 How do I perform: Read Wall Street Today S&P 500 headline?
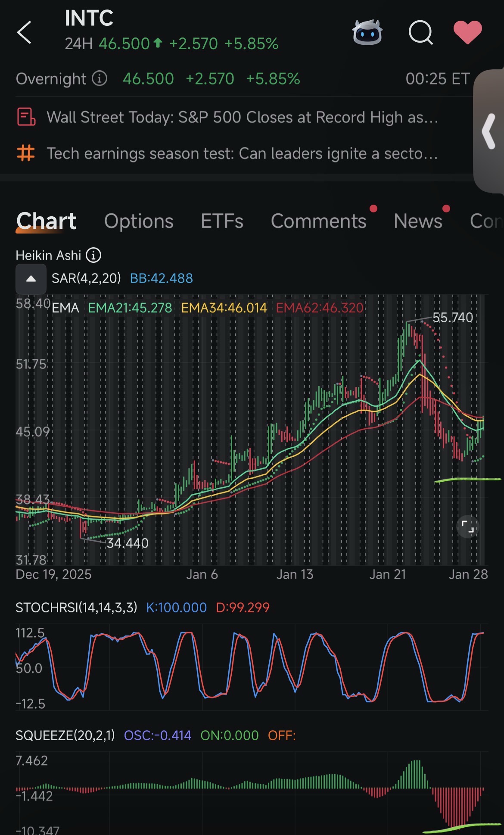point(242,117)
